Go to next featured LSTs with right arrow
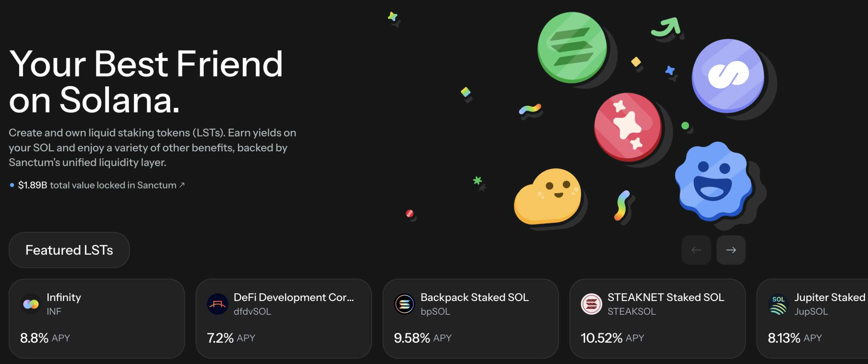 (x=731, y=250)
